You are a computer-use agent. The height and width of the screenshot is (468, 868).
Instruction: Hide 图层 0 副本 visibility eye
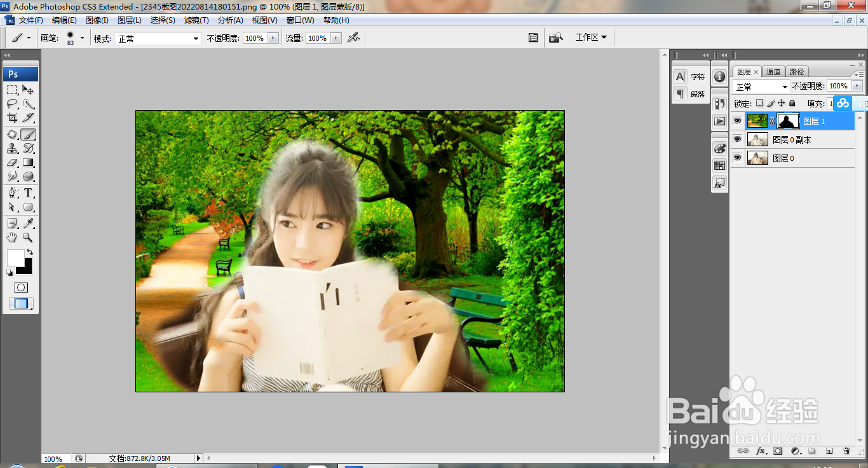[738, 139]
